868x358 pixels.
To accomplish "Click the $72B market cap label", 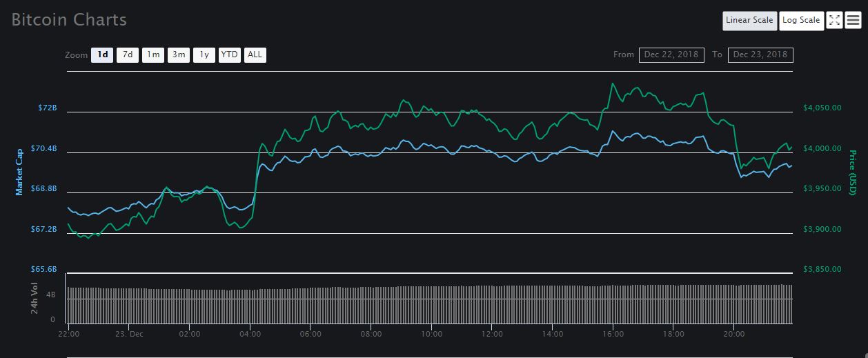I will click(48, 108).
